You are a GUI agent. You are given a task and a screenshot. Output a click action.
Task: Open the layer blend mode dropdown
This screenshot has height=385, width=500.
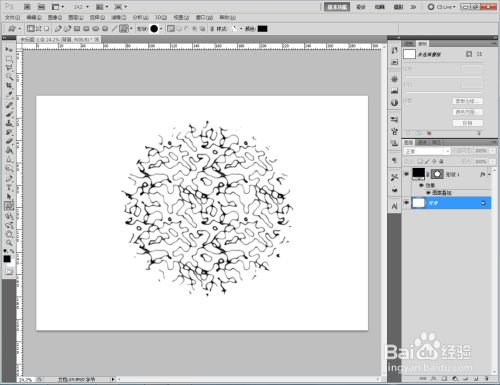(427, 151)
